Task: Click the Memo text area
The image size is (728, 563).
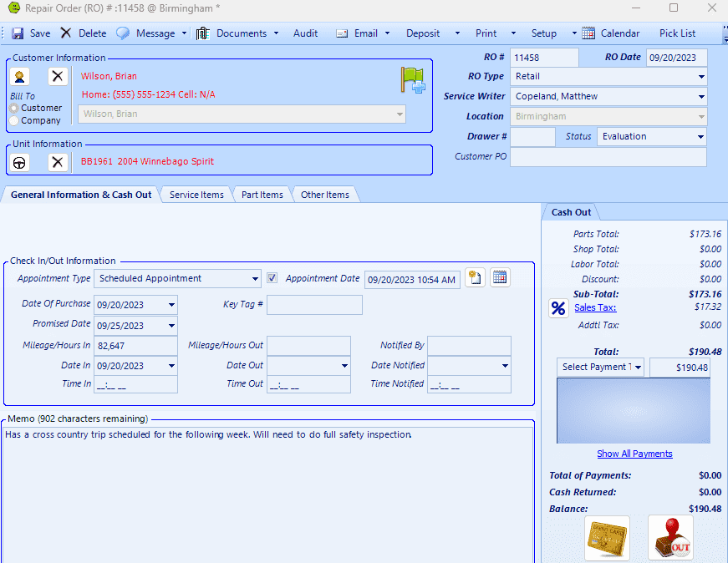Action: (x=267, y=495)
